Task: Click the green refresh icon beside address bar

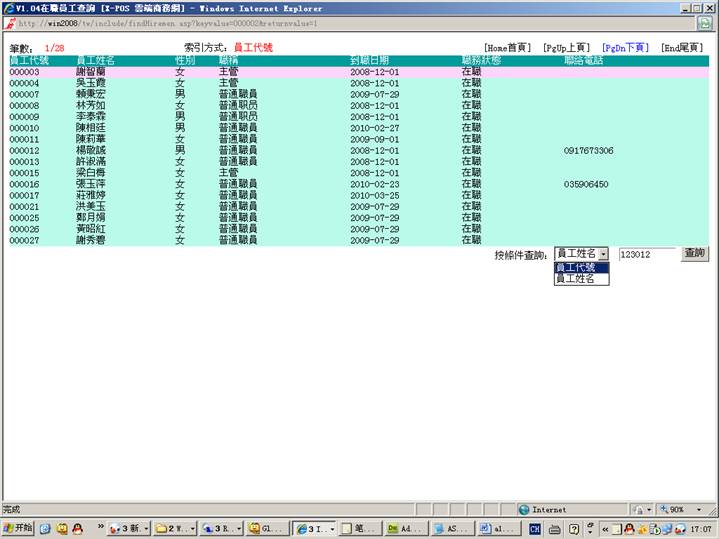Action: tap(705, 22)
